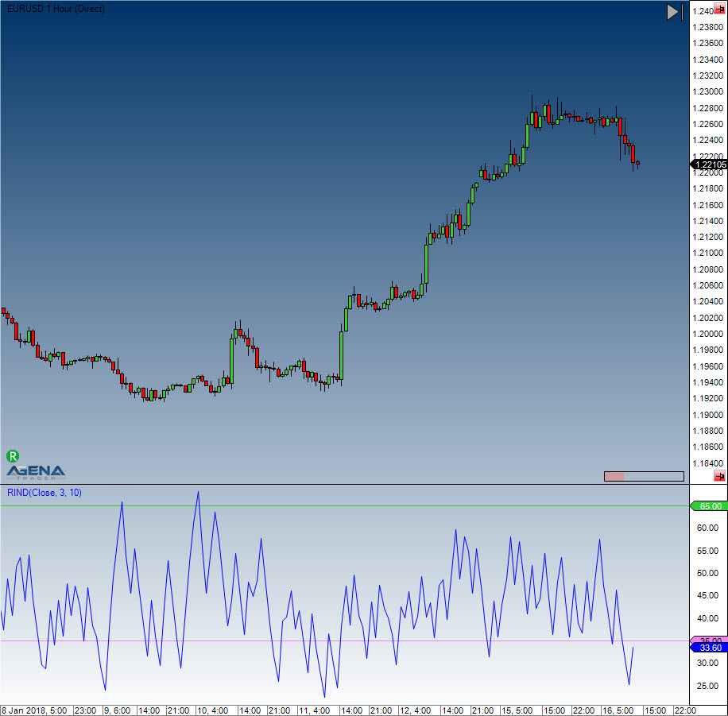Select the RIND(Close, 3, 10) indicator label
This screenshot has height=716, width=728.
[45, 493]
